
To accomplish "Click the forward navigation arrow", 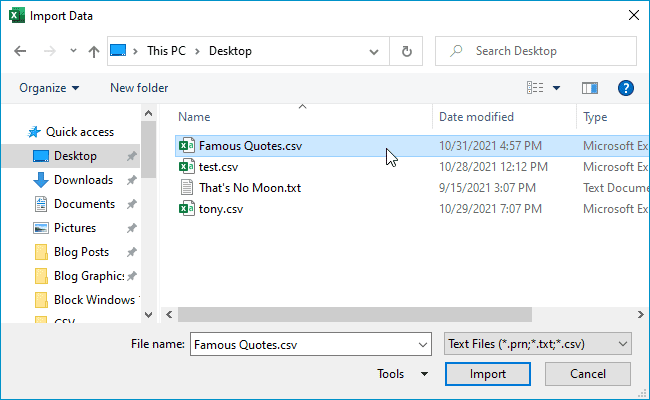I will [x=50, y=51].
